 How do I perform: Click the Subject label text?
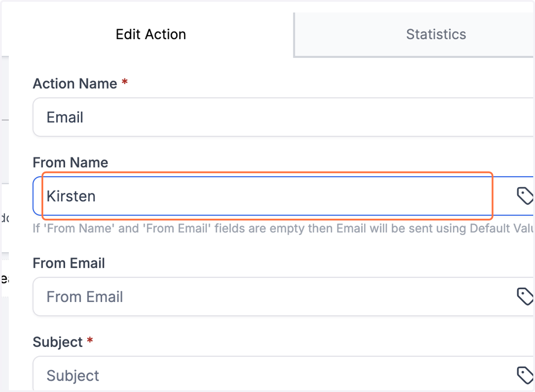click(x=58, y=342)
